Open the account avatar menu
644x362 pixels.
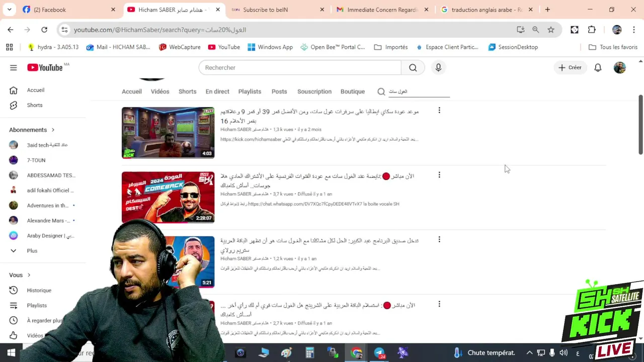(x=620, y=67)
